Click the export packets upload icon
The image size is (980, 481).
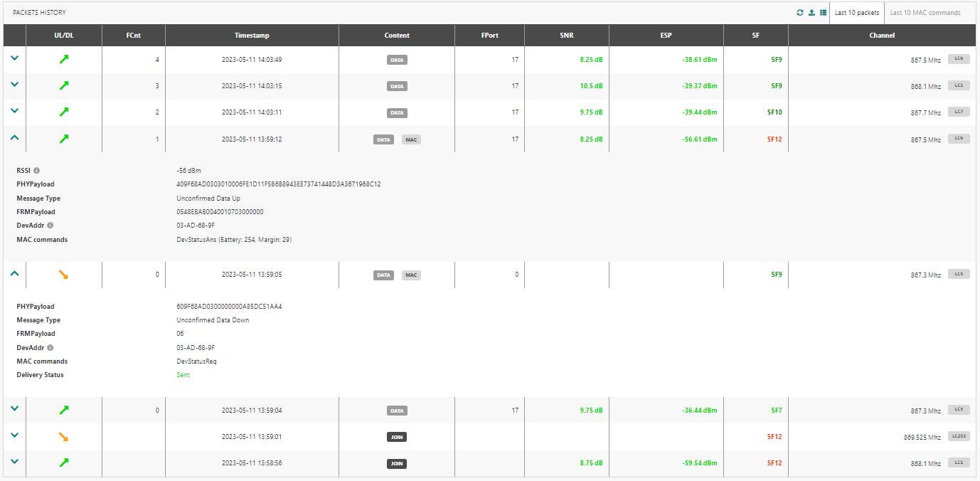point(811,13)
